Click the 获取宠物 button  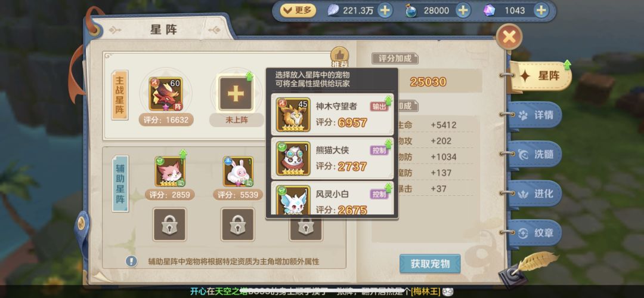[430, 264]
